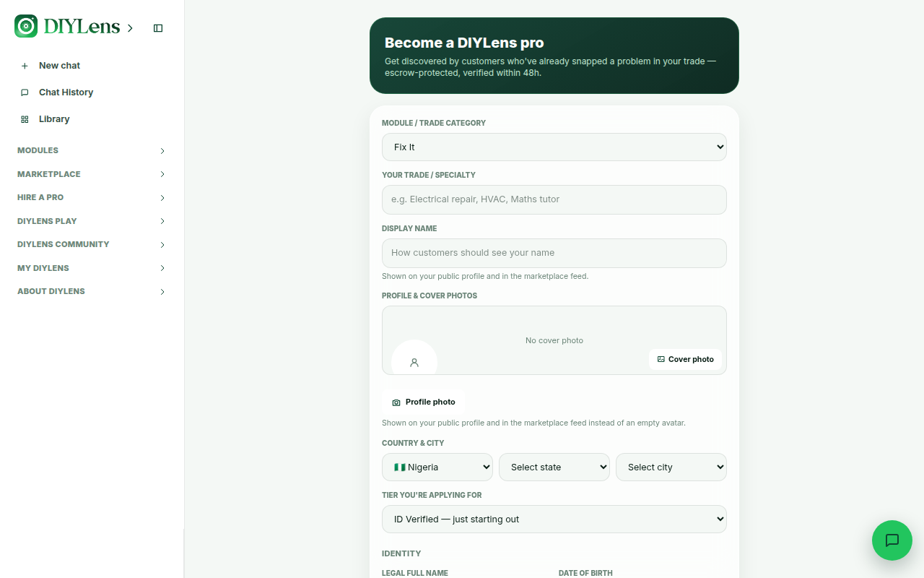Open the Select state dropdown
This screenshot has width=924, height=578.
click(x=554, y=467)
